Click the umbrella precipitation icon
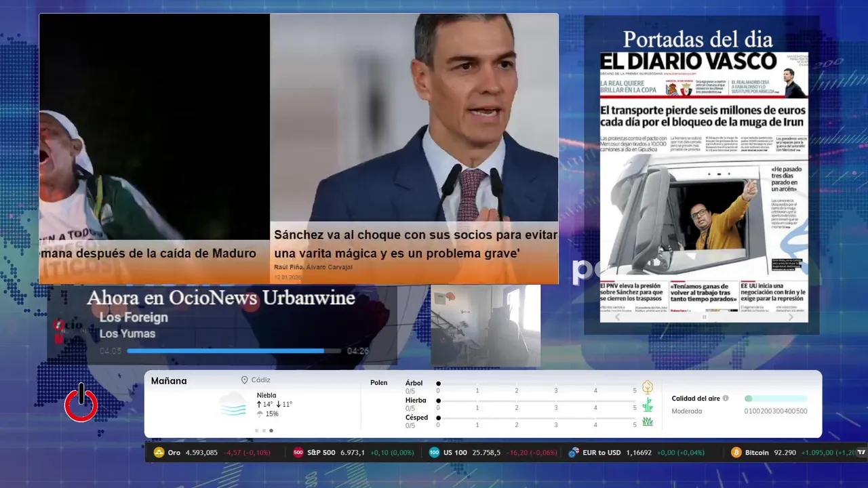The height and width of the screenshot is (488, 868). pyautogui.click(x=260, y=414)
